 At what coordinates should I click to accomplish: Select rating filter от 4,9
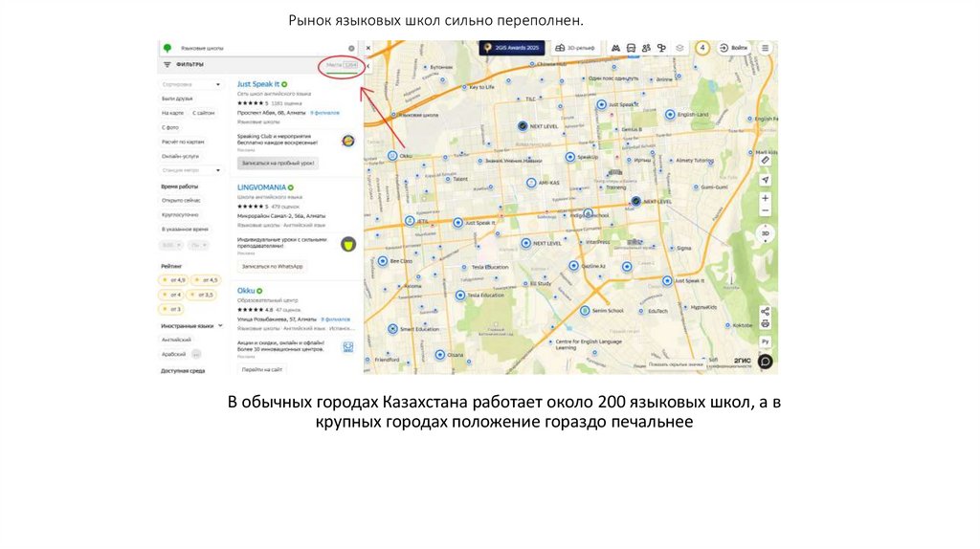click(x=174, y=280)
